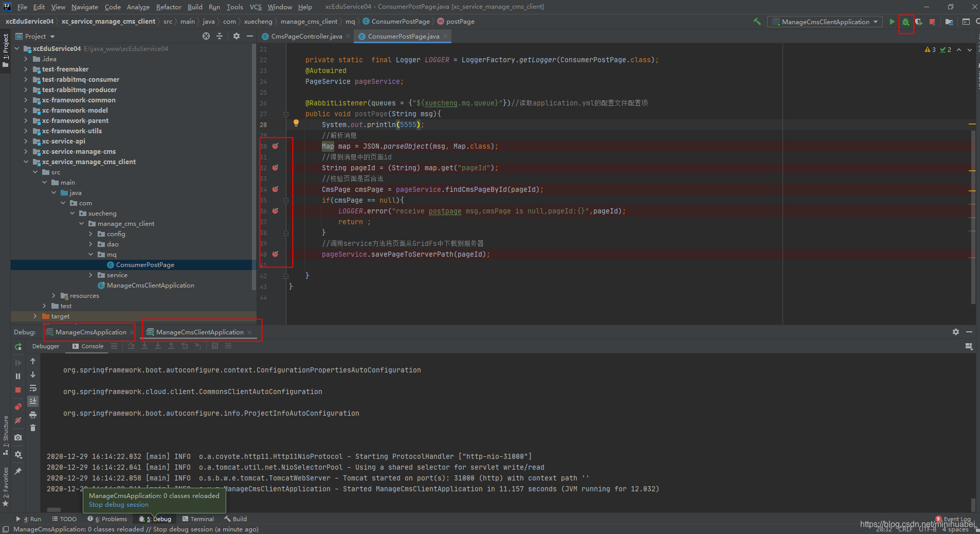The height and width of the screenshot is (534, 980).
Task: Select ConsumerPostPage in project tree
Action: (145, 265)
